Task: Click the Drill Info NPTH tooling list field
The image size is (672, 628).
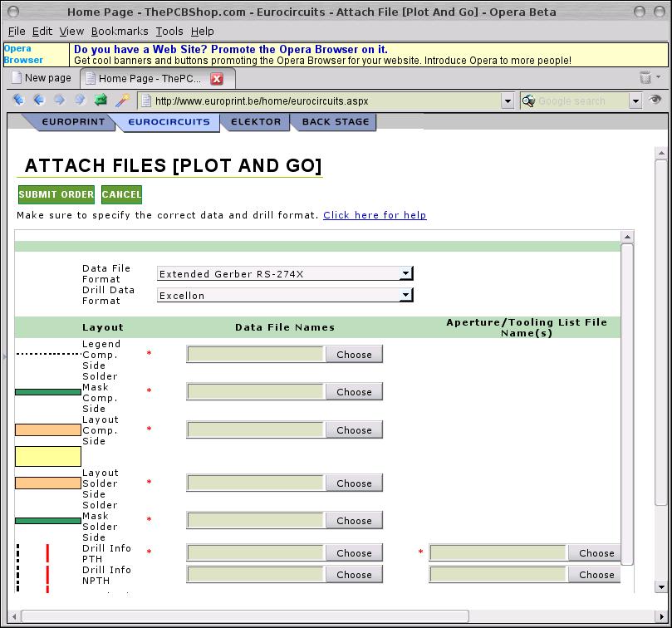Action: [x=499, y=574]
